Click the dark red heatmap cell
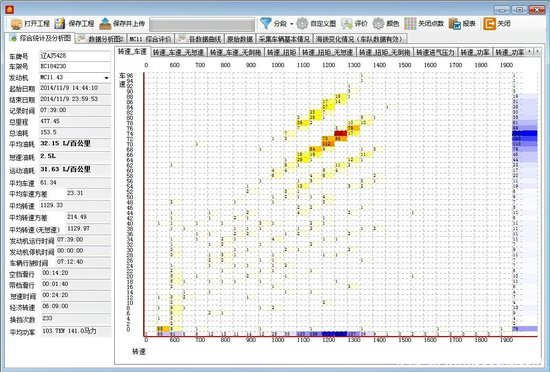This screenshot has height=372, width=550. 341,133
